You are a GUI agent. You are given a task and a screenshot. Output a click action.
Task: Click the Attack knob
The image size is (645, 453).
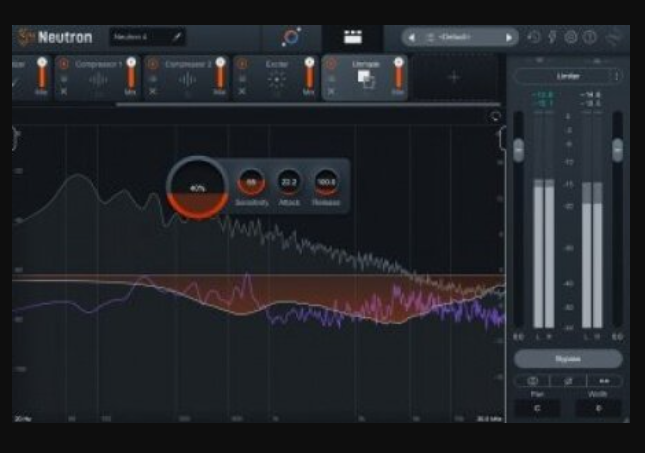289,181
